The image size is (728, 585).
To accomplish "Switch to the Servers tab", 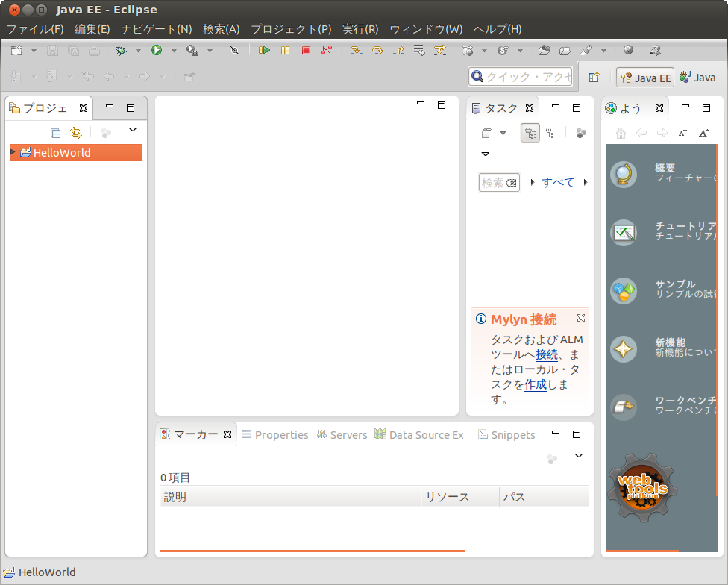I will point(342,434).
